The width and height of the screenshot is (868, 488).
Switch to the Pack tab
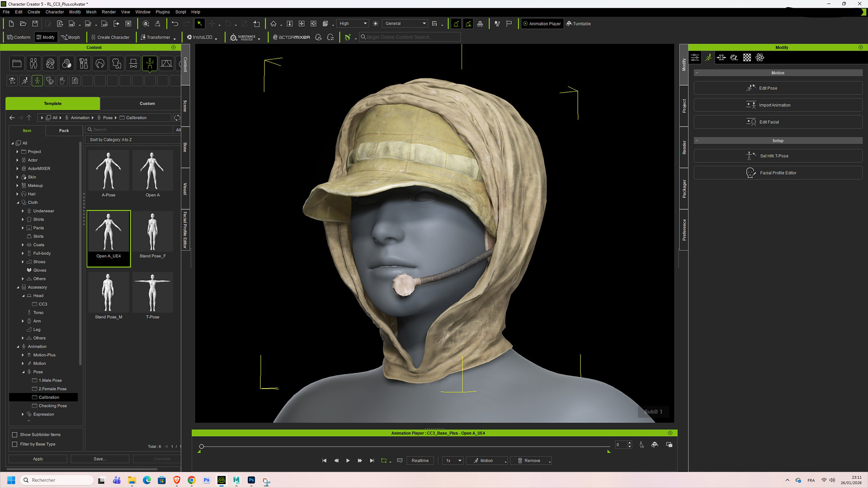click(64, 131)
